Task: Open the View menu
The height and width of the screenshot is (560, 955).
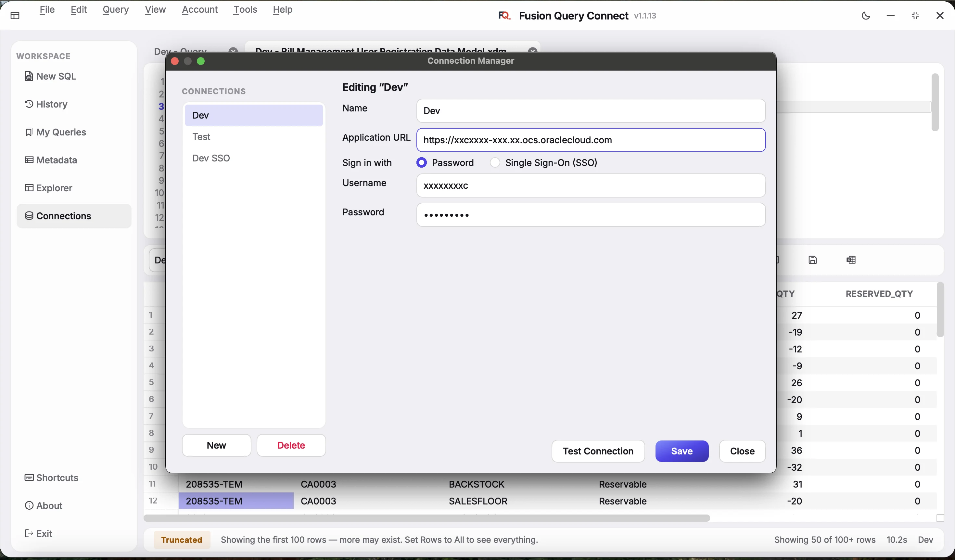Action: (155, 10)
